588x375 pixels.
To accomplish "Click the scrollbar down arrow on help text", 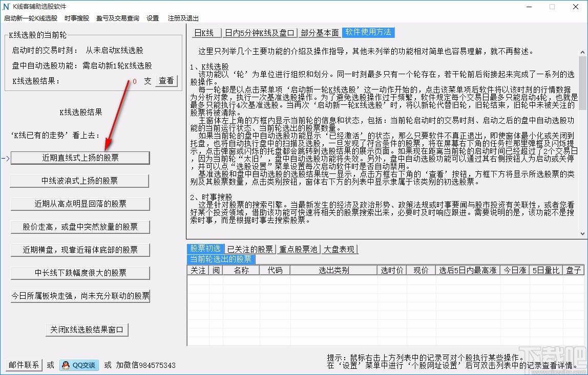I will (x=581, y=233).
